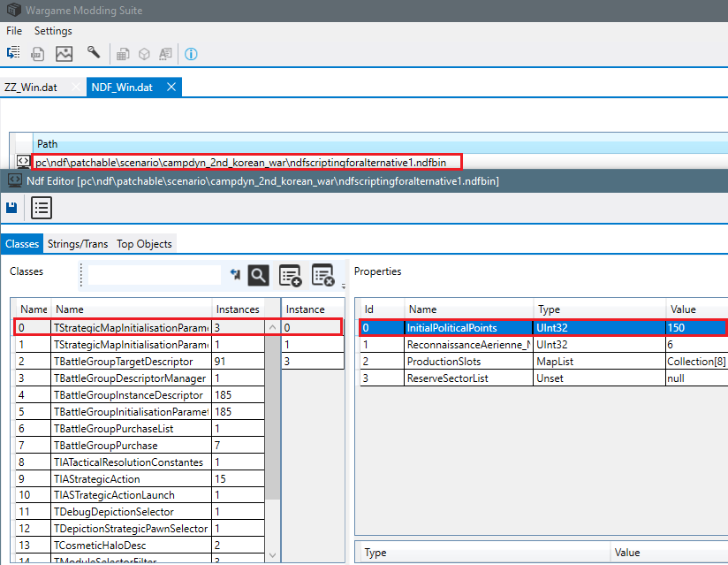This screenshot has height=565, width=728.
Task: Click the image viewer toolbar icon
Action: point(64,54)
